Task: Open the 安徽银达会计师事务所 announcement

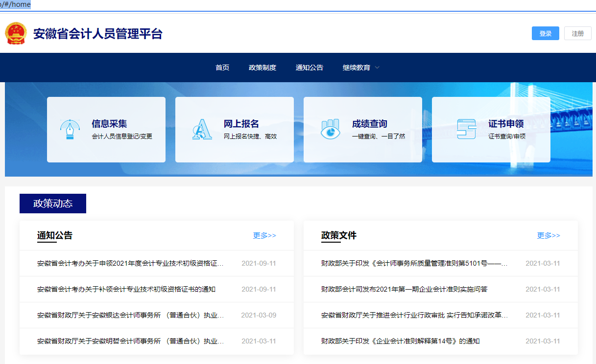Action: 130,315
